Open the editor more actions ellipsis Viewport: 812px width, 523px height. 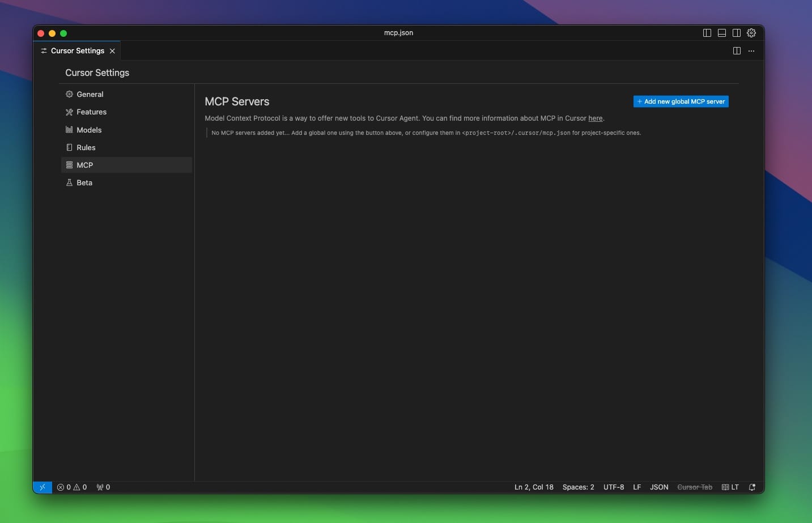pyautogui.click(x=751, y=51)
